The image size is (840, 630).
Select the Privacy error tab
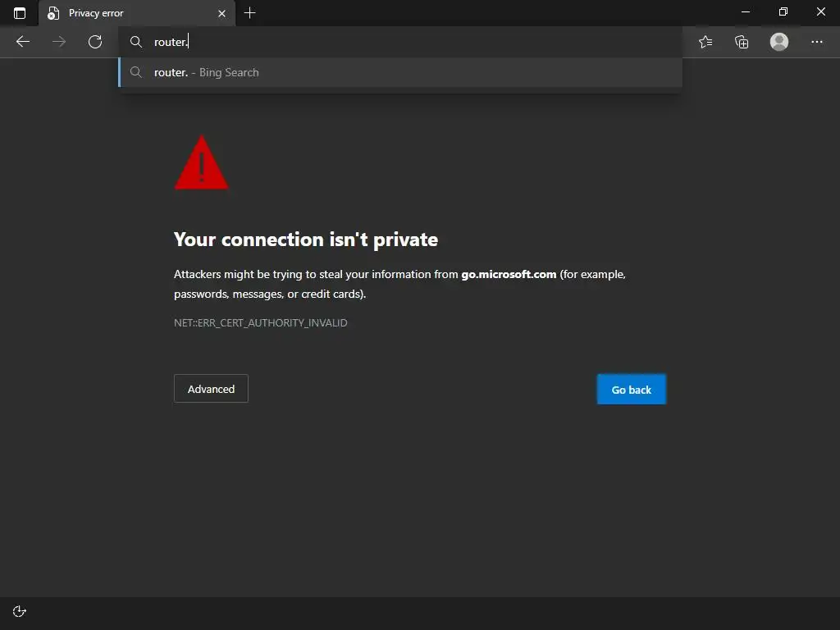(137, 13)
